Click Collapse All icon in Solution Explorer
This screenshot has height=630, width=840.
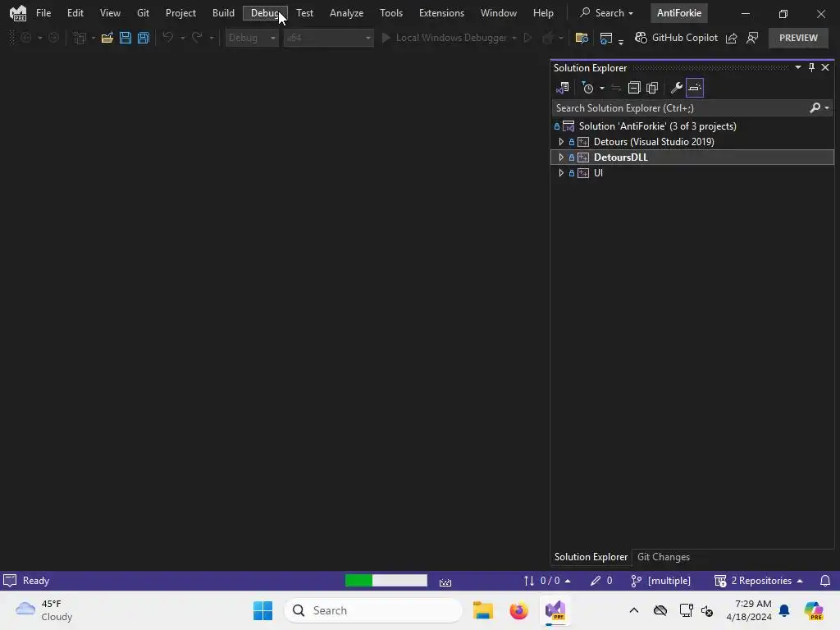point(634,88)
